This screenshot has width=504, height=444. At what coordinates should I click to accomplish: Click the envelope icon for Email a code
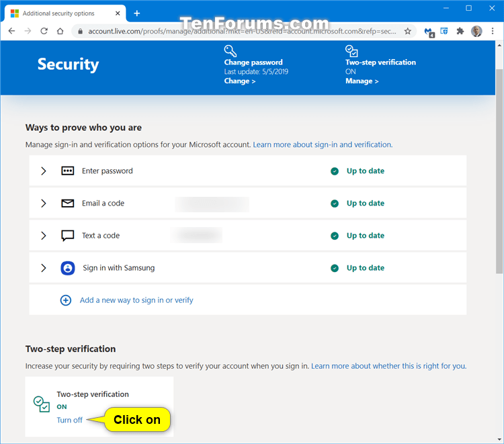[67, 204]
